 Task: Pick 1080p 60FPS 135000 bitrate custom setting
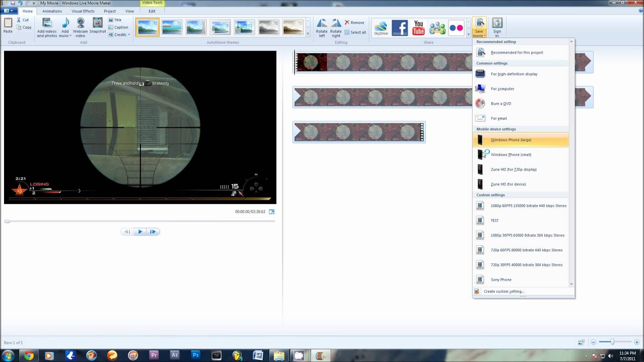pos(521,206)
